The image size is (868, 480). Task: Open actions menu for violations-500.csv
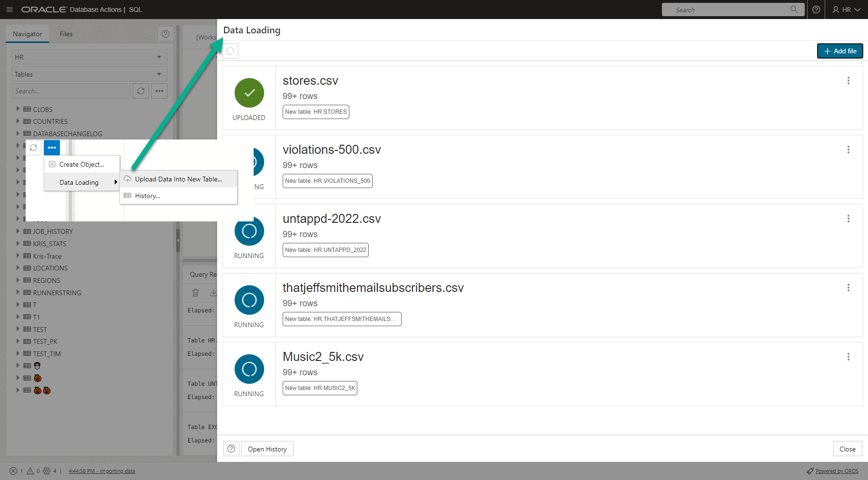848,150
